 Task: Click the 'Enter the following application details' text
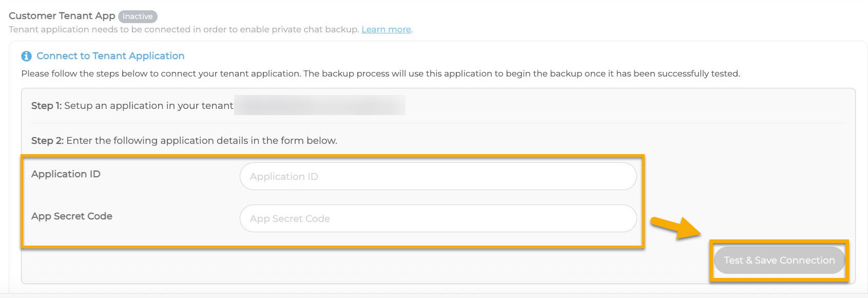[x=201, y=141]
